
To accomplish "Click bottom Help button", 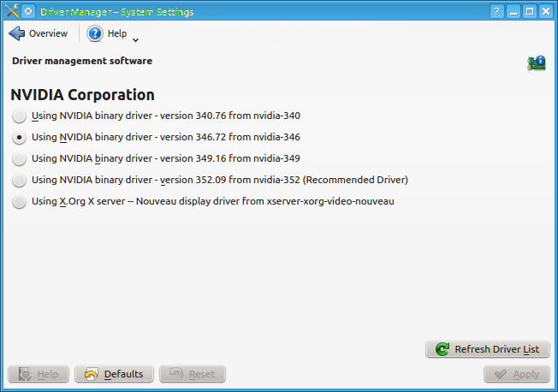I will [39, 374].
